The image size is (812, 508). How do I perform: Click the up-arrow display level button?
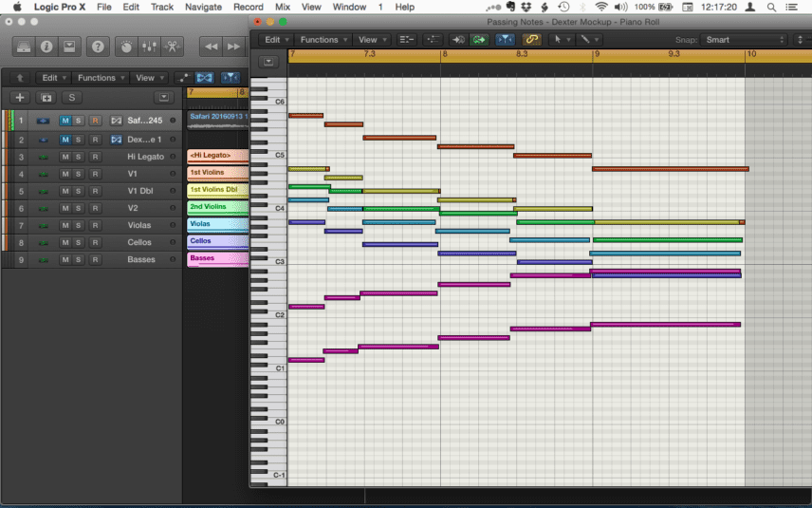[20, 78]
